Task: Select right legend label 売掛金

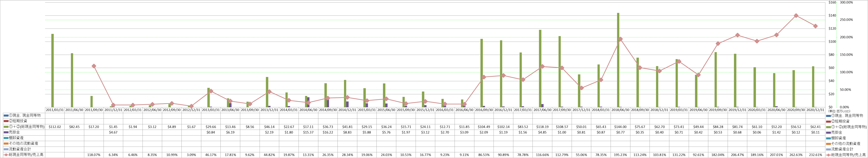Action: [x=836, y=132]
